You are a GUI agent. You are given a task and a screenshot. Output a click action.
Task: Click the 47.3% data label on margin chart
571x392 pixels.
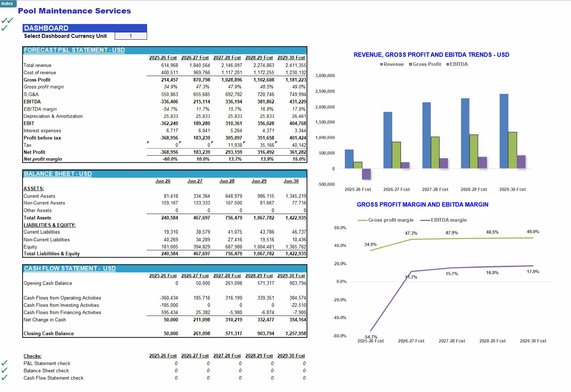point(411,233)
